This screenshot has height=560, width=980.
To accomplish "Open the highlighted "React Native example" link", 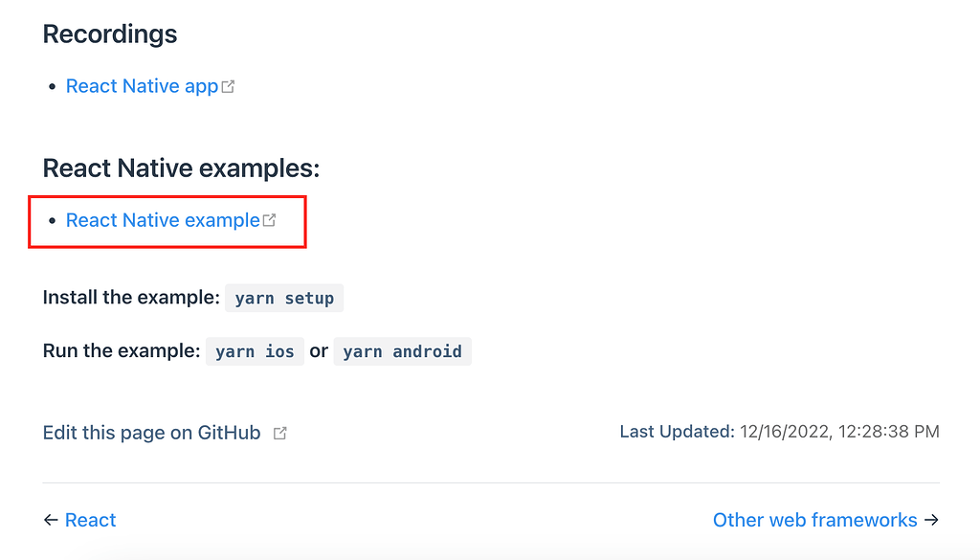I will point(162,219).
